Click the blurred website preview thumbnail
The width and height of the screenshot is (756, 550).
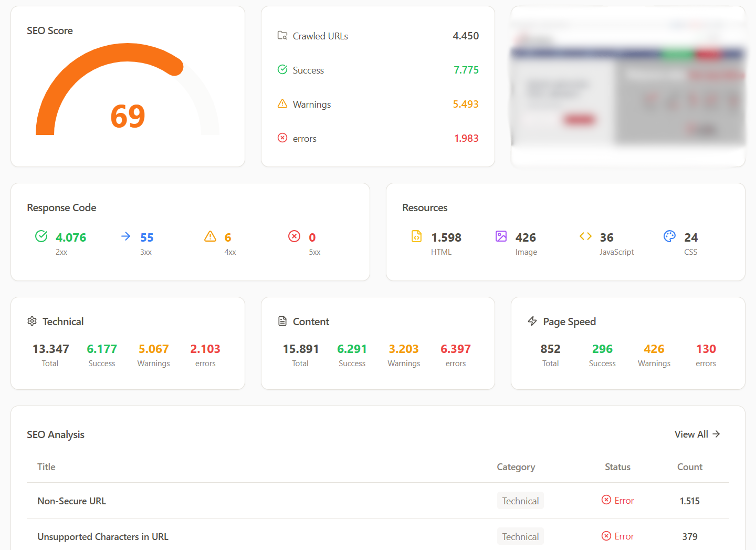(628, 87)
